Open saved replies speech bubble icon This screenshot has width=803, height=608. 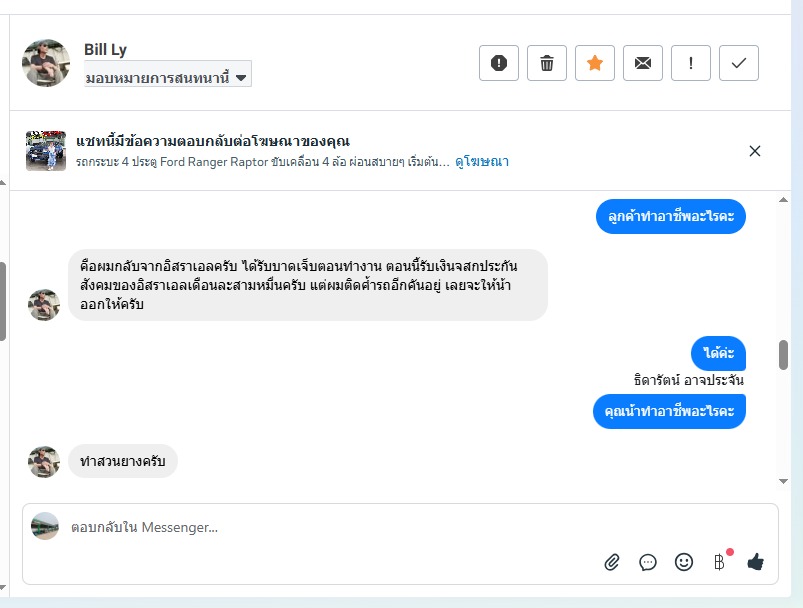tap(648, 562)
